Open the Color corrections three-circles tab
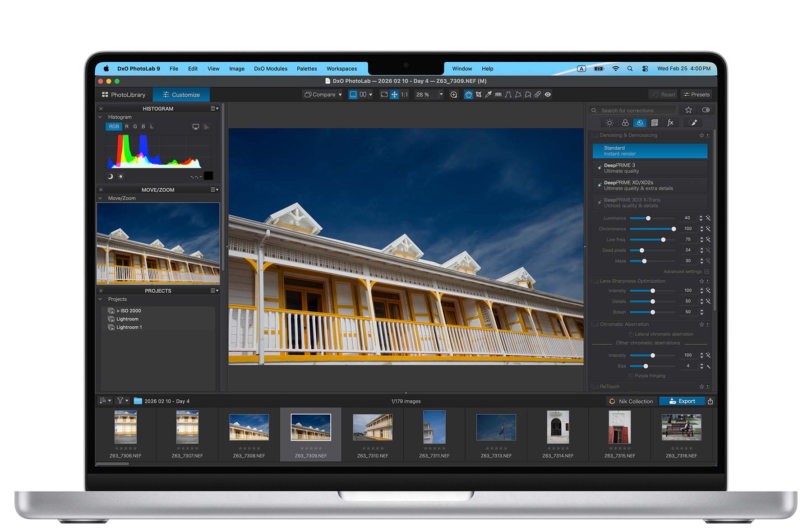Screen dimensions: 812x528 pyautogui.click(x=625, y=123)
